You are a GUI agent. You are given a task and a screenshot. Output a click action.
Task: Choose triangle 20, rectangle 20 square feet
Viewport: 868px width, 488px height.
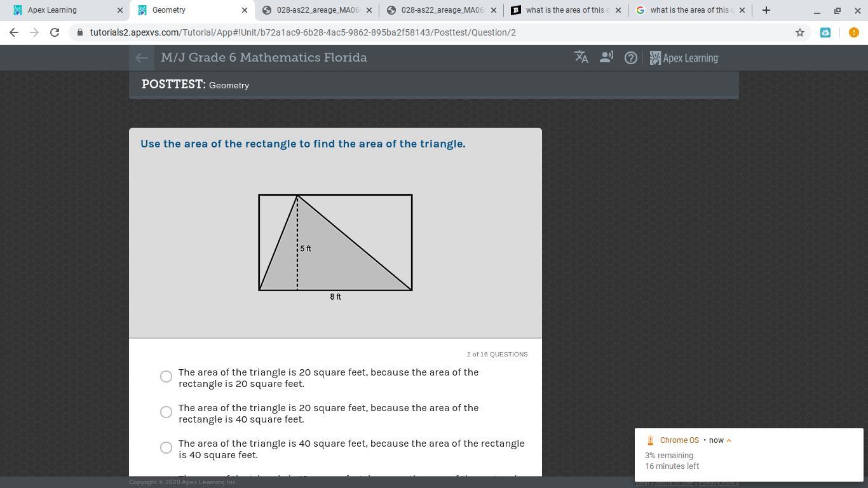tap(166, 377)
